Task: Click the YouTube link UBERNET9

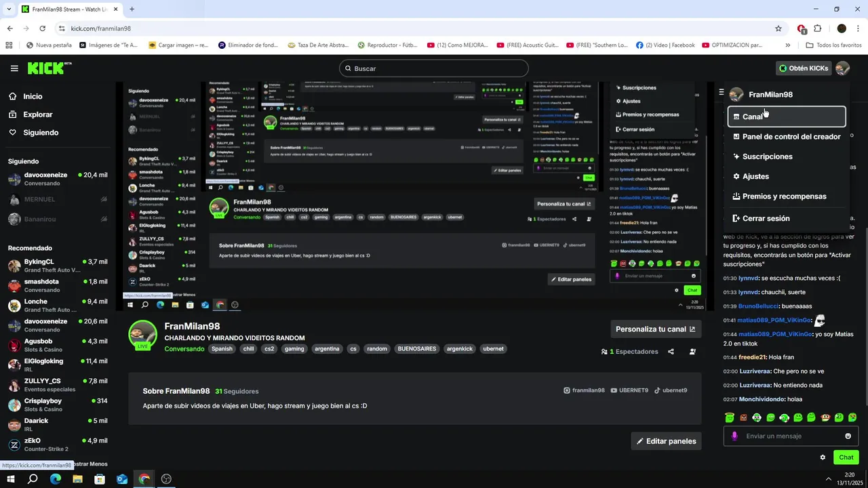Action: [x=629, y=390]
